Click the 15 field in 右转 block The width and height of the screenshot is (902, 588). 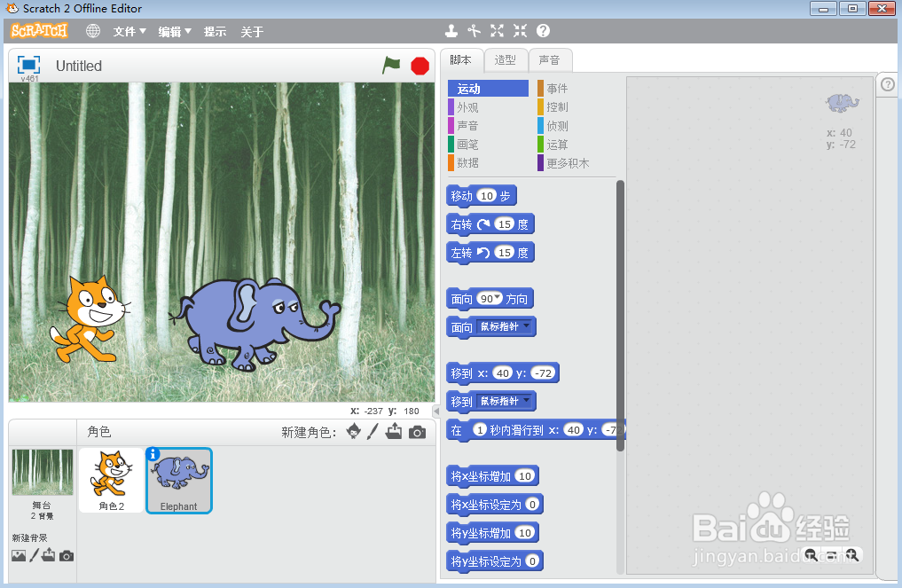tap(505, 223)
